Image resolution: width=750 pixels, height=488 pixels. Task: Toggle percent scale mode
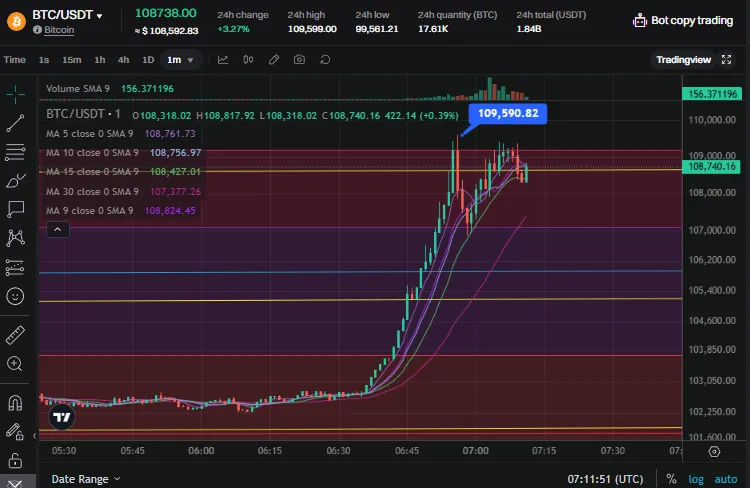(672, 479)
